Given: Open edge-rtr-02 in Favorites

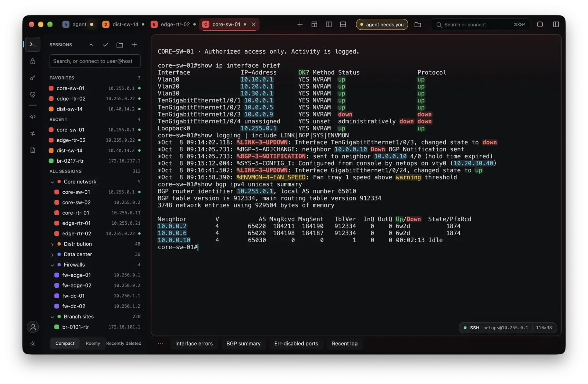Looking at the screenshot, I should [95, 99].
